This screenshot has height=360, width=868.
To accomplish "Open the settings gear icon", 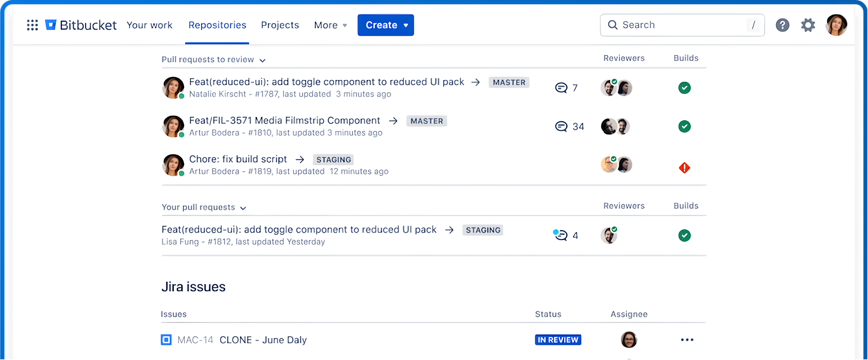I will coord(808,25).
